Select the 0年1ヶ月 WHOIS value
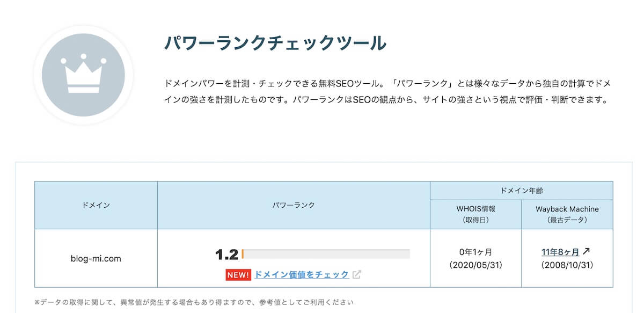 tap(475, 252)
